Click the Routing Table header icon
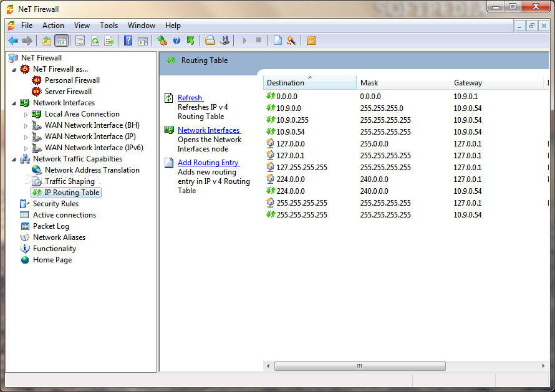The height and width of the screenshot is (392, 555). click(171, 60)
